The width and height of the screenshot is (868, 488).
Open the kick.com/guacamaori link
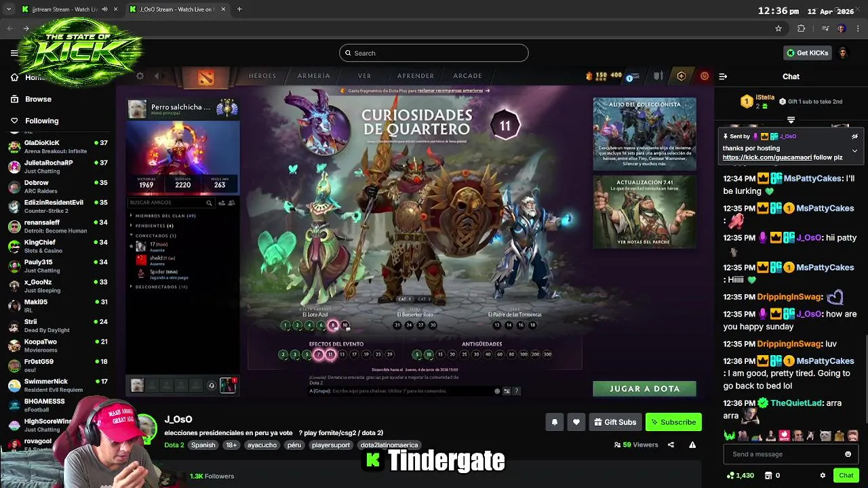click(x=767, y=157)
